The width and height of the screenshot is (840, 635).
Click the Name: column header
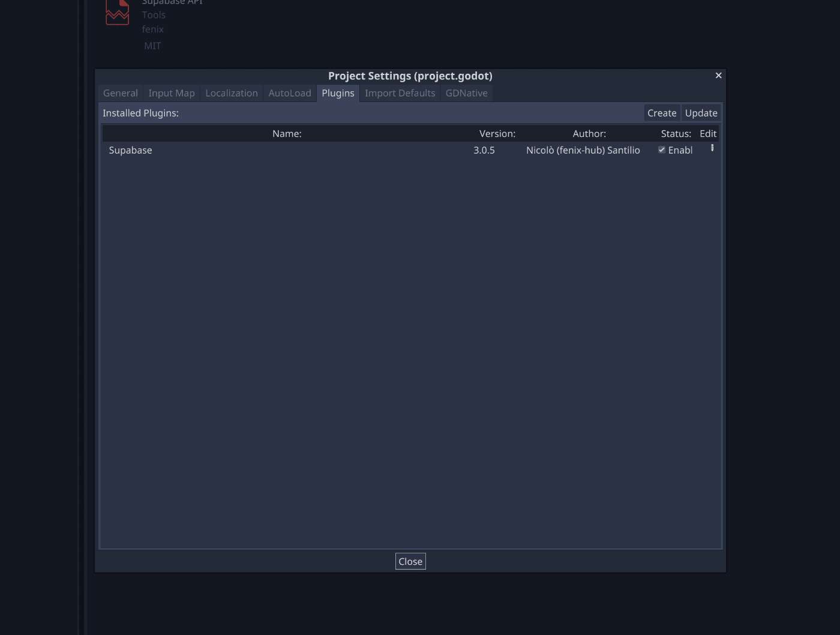tap(287, 133)
